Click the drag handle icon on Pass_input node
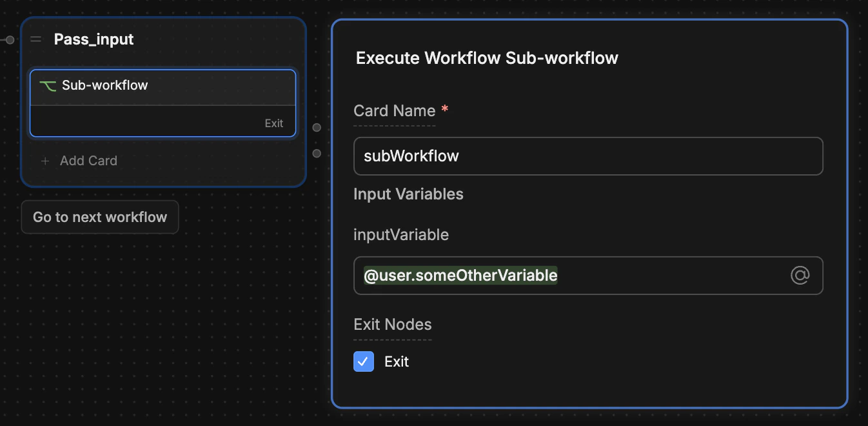Screen dimensions: 868x426 pos(36,39)
